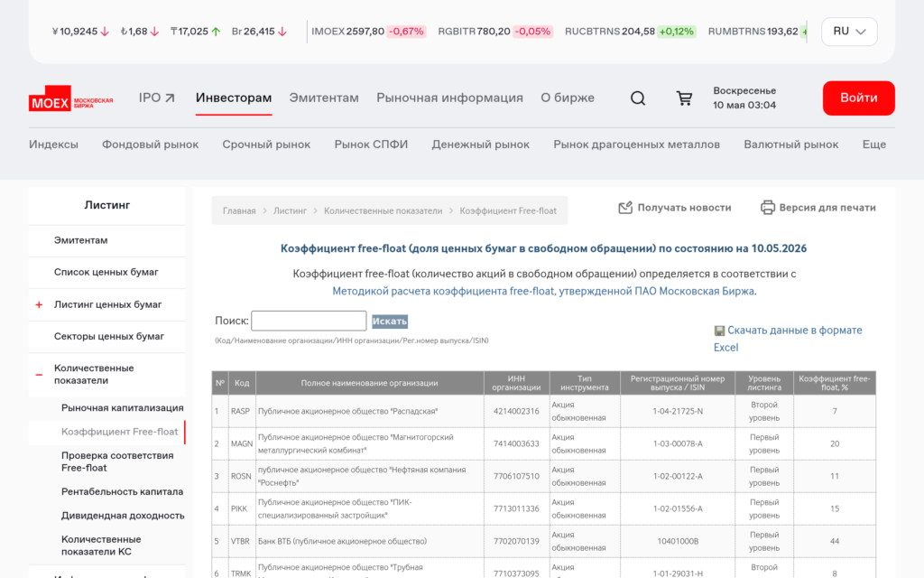924x578 pixels.
Task: Open Рентабельность капитала sidebar item
Action: [122, 492]
